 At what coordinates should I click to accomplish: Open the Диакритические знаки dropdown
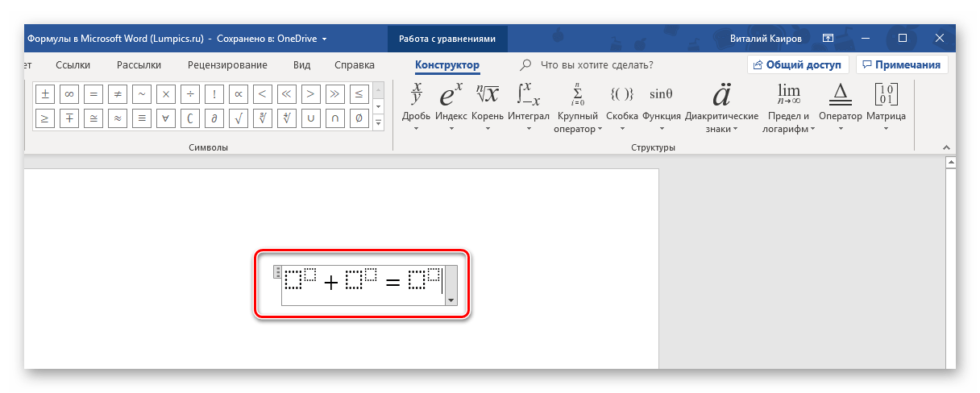[722, 106]
